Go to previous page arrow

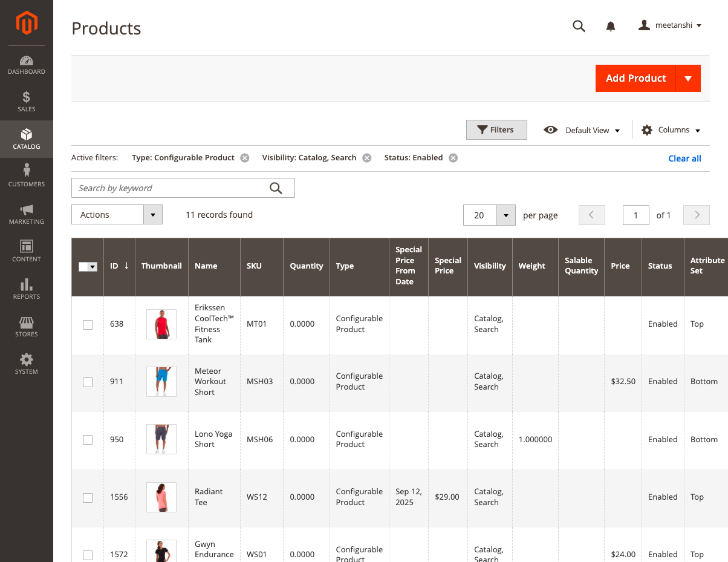pos(592,215)
